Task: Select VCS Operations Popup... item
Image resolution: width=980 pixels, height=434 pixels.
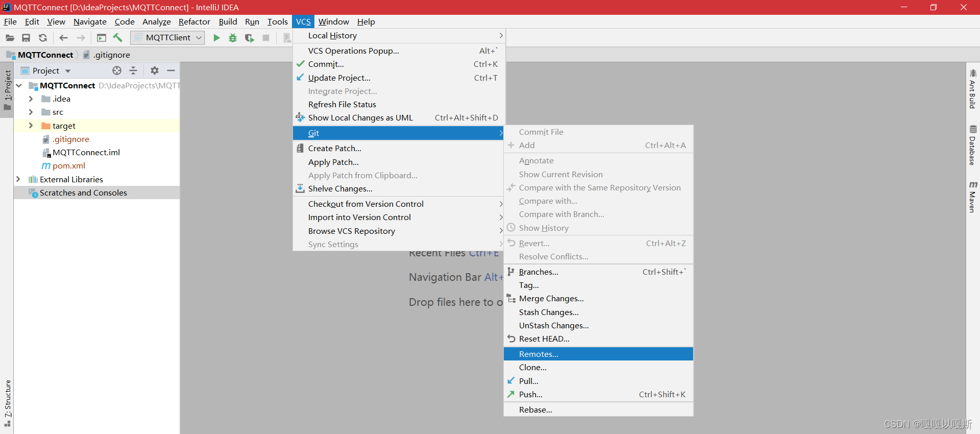Action: point(399,51)
